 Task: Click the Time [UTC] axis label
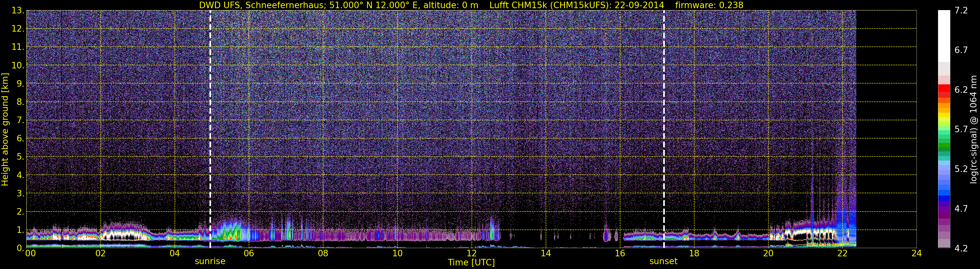click(471, 262)
